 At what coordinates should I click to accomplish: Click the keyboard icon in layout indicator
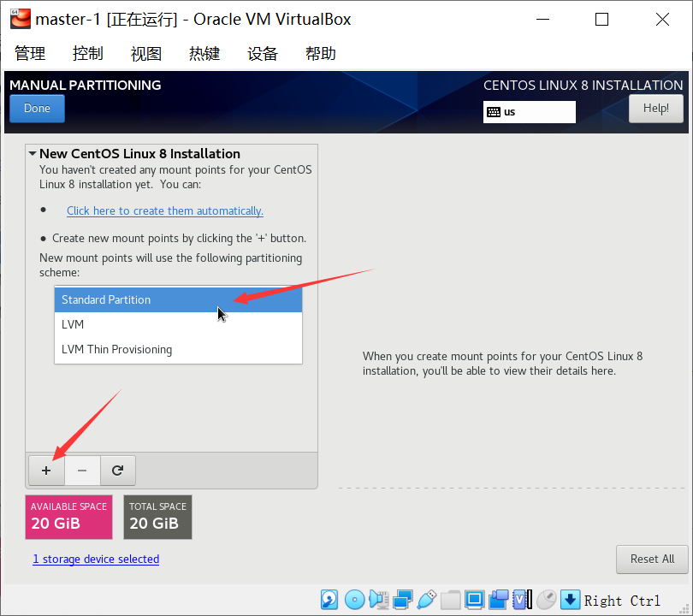click(494, 112)
